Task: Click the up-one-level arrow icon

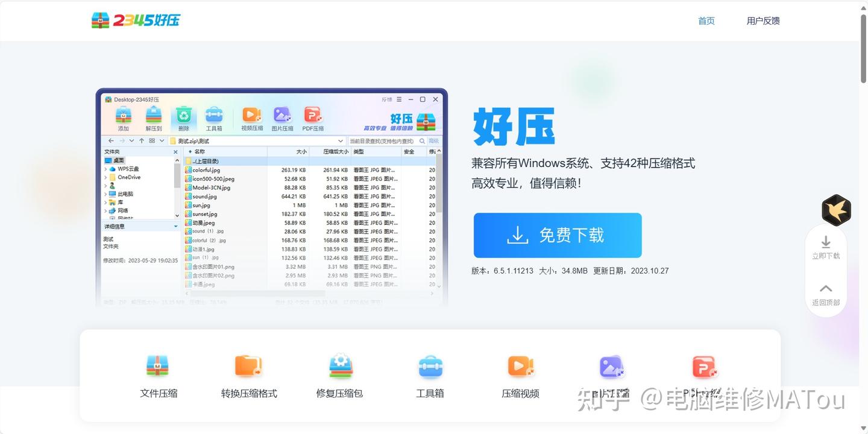Action: (142, 140)
